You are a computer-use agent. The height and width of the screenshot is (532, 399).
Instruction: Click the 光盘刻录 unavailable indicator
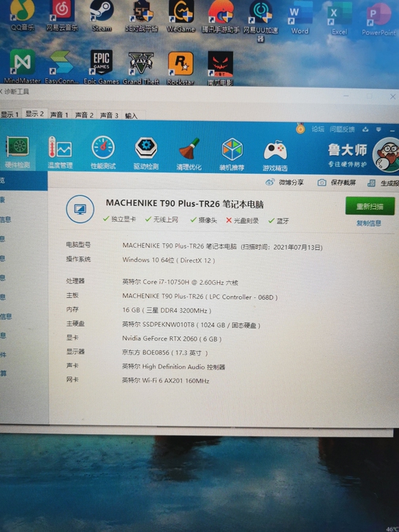243,221
